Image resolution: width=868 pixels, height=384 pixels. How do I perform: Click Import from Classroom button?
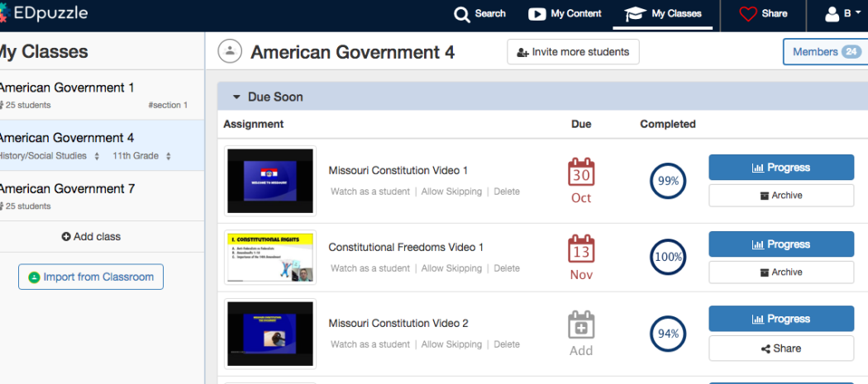[x=91, y=277]
